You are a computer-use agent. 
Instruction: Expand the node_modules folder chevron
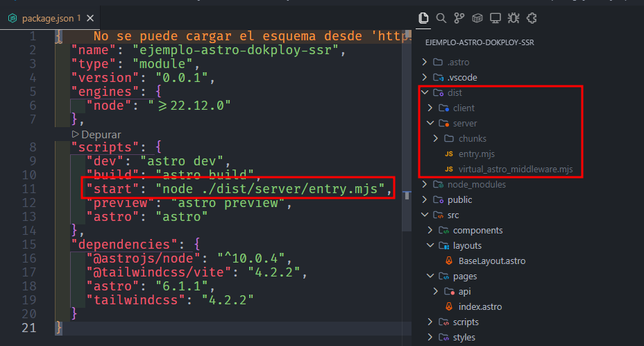tap(425, 184)
